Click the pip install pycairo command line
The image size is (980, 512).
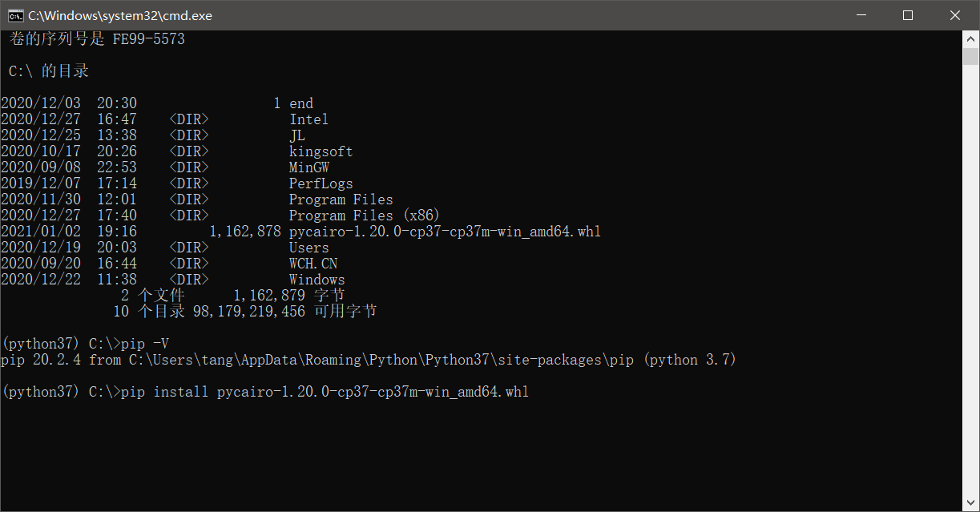tap(325, 392)
